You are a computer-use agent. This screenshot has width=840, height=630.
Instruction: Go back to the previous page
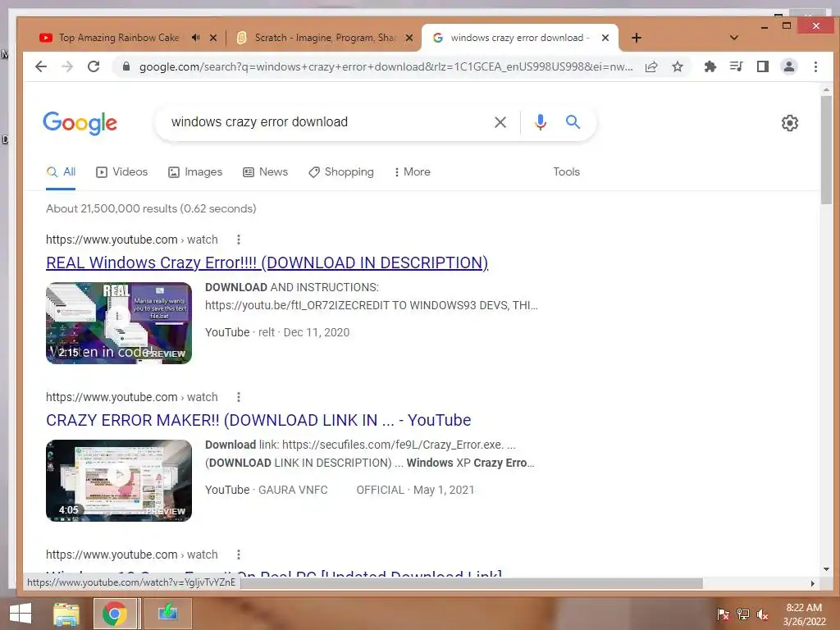coord(41,66)
